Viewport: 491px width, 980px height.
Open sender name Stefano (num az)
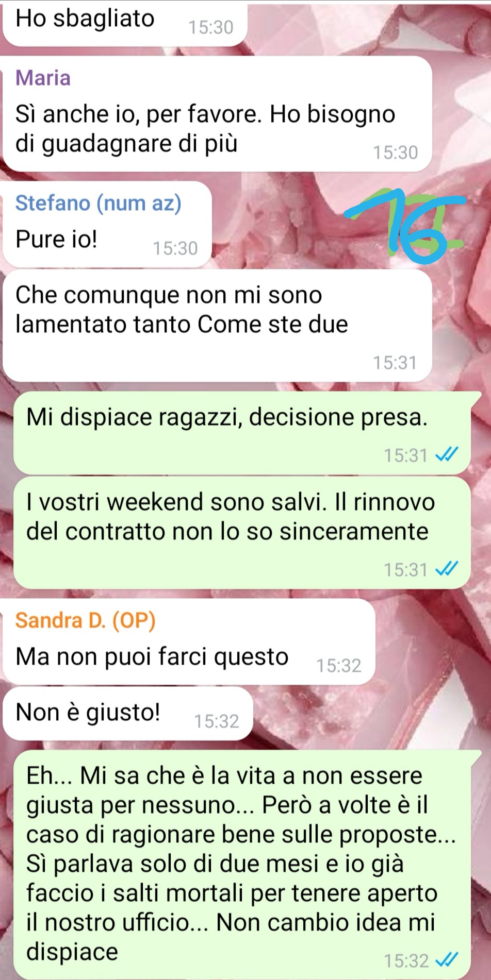pos(99,203)
